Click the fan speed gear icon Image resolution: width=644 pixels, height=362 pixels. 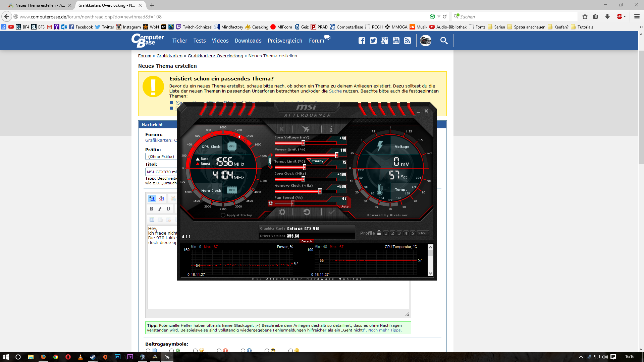270,203
